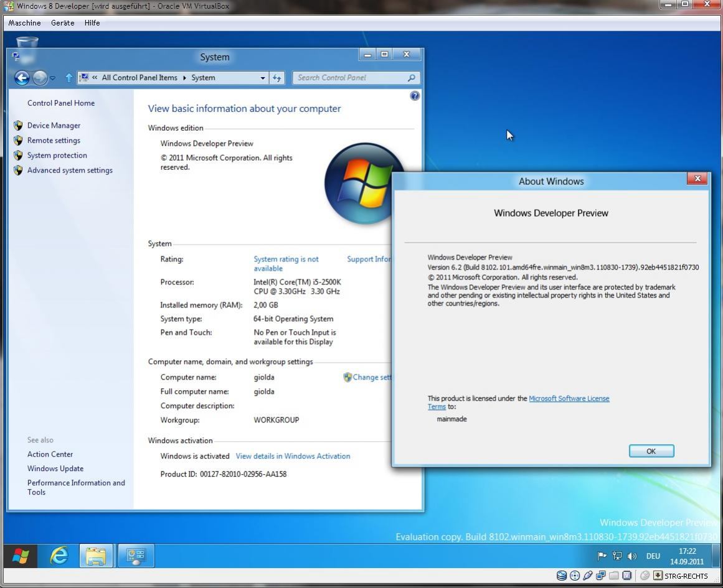Click the DEU language indicator

(x=653, y=556)
